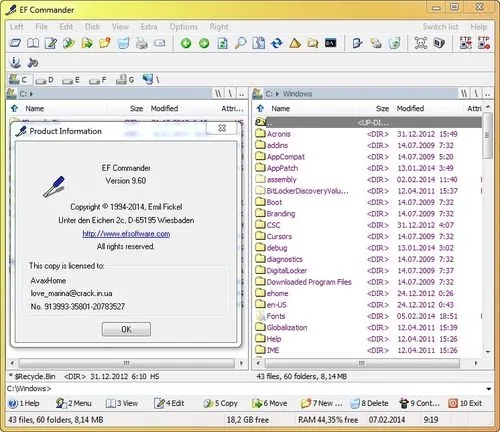Click the path arrow before Windows in the right panel
Viewport: 500px width, 432px height.
277,94
